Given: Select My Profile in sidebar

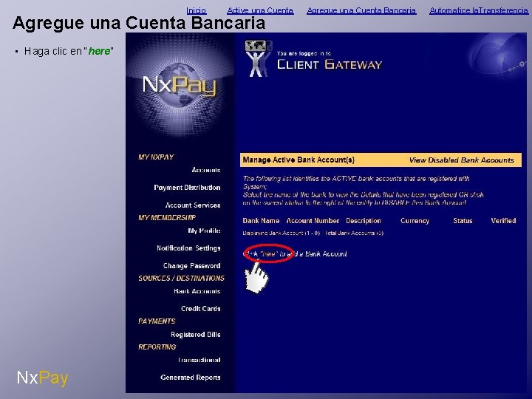Looking at the screenshot, I should pyautogui.click(x=204, y=231).
